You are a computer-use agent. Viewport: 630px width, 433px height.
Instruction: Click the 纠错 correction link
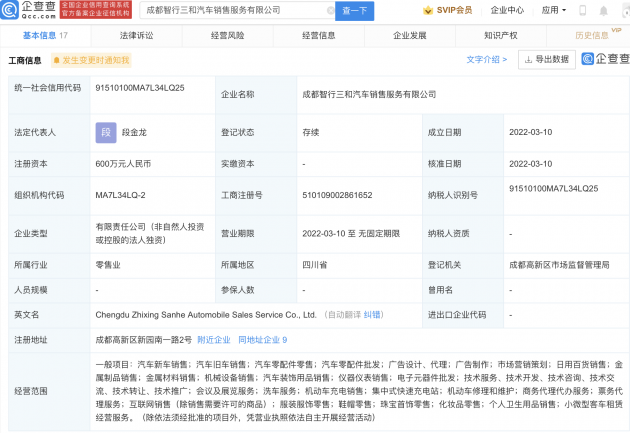pyautogui.click(x=372, y=315)
